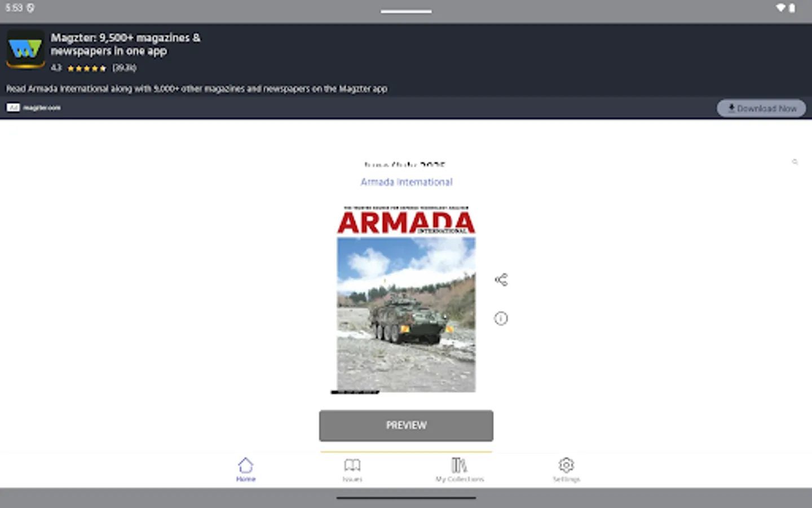Tap the Ad label on the banner

coord(12,107)
